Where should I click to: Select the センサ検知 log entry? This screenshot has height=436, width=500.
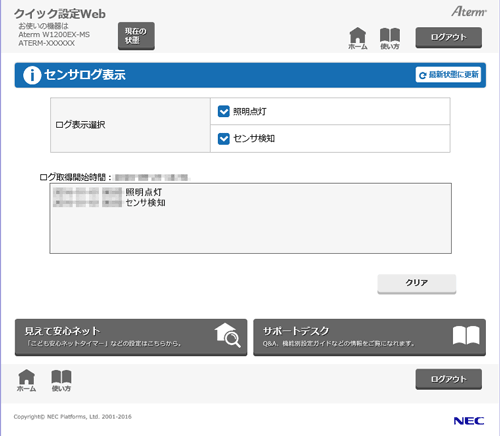145,203
